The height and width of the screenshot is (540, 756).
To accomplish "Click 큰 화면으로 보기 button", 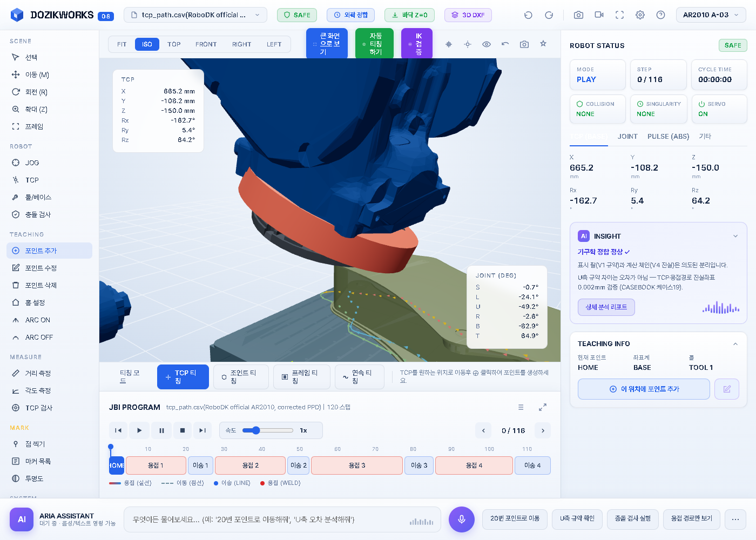I will [326, 44].
